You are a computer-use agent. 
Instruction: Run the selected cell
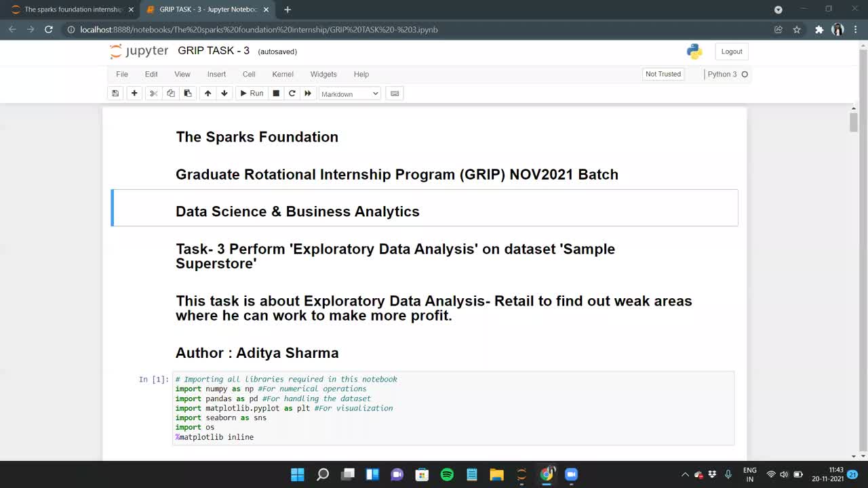[x=251, y=94]
